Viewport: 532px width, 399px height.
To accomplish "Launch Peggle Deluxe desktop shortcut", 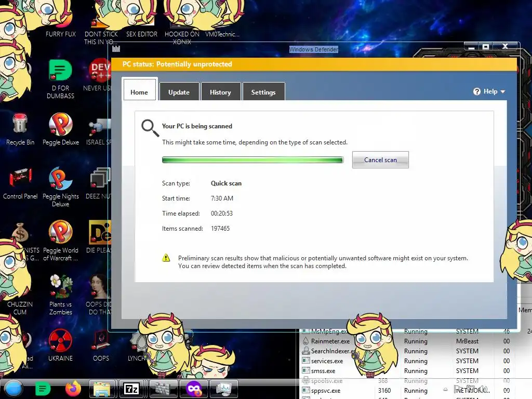I will (61, 129).
